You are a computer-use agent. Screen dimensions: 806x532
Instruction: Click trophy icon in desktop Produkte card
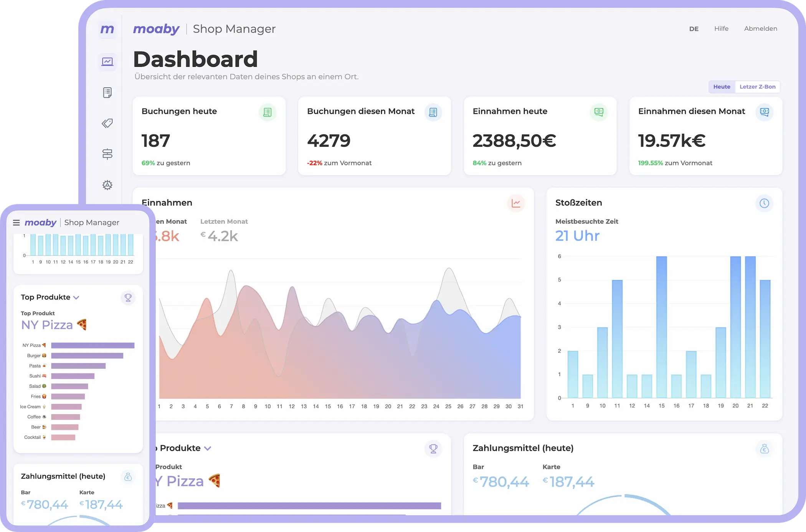(x=433, y=448)
